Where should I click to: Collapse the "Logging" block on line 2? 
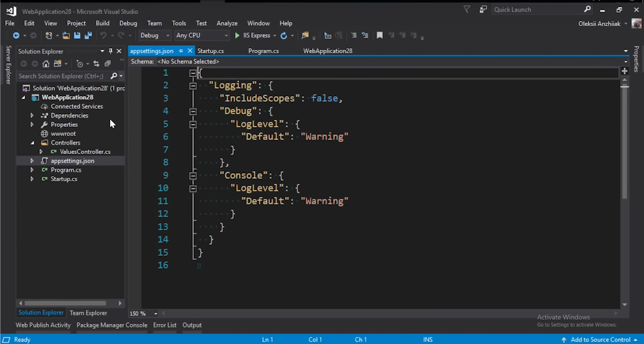[x=193, y=86]
